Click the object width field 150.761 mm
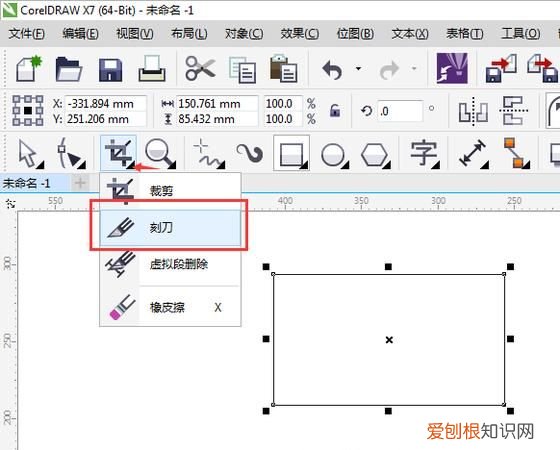 point(217,104)
